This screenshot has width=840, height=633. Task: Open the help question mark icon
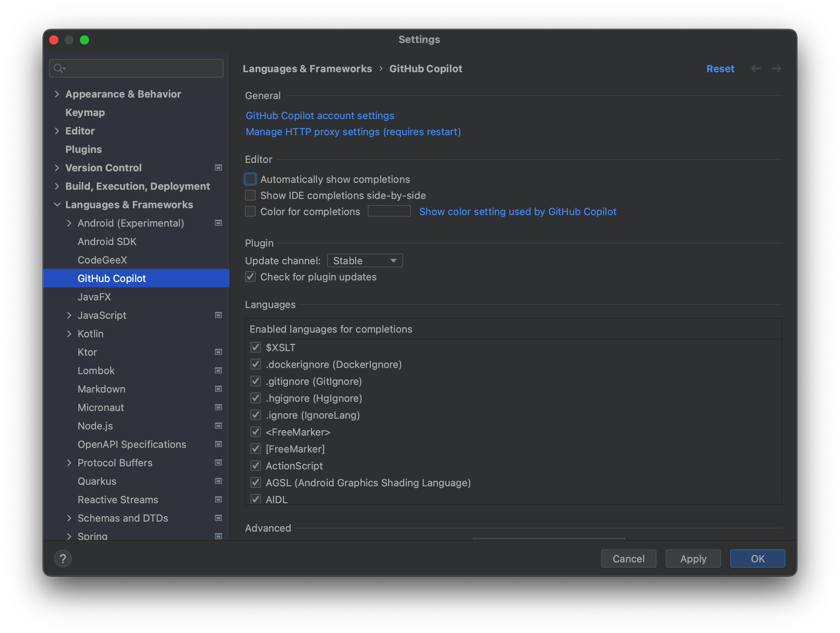tap(63, 558)
